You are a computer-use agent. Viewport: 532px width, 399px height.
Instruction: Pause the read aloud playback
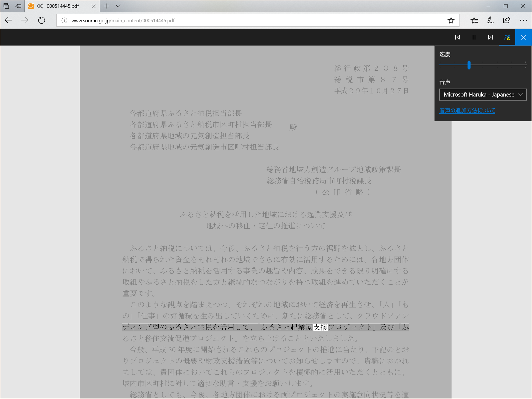474,37
